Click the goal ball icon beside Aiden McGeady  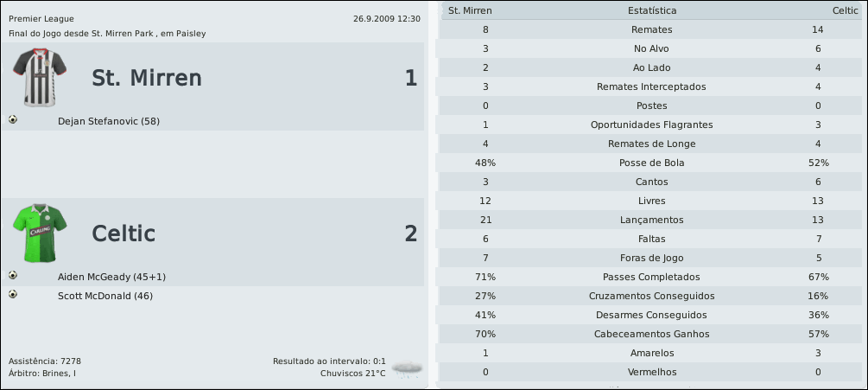click(13, 276)
